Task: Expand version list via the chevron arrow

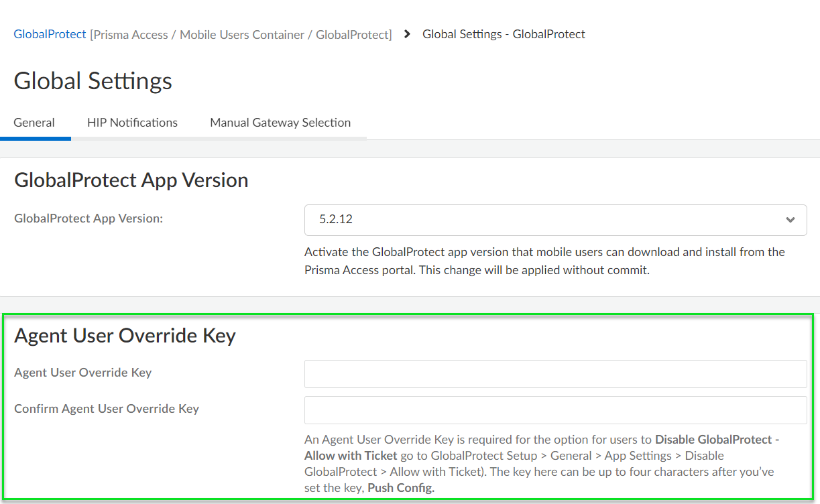Action: coord(790,220)
